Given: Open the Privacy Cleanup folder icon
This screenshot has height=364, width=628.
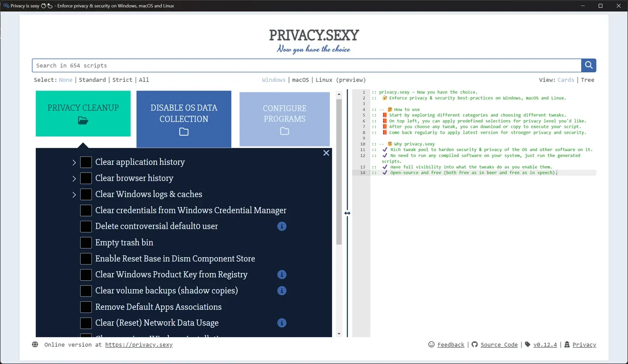Looking at the screenshot, I should [83, 121].
